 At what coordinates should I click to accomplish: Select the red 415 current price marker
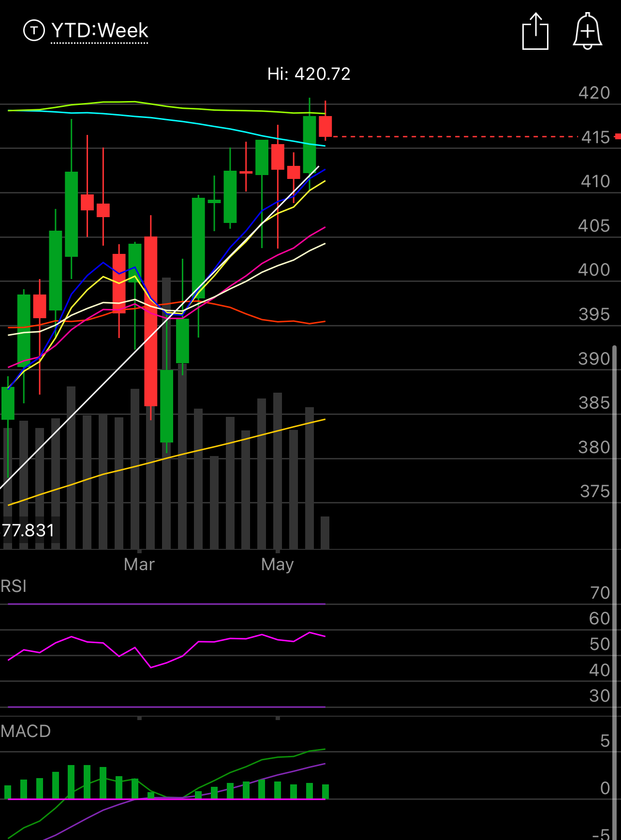point(618,137)
